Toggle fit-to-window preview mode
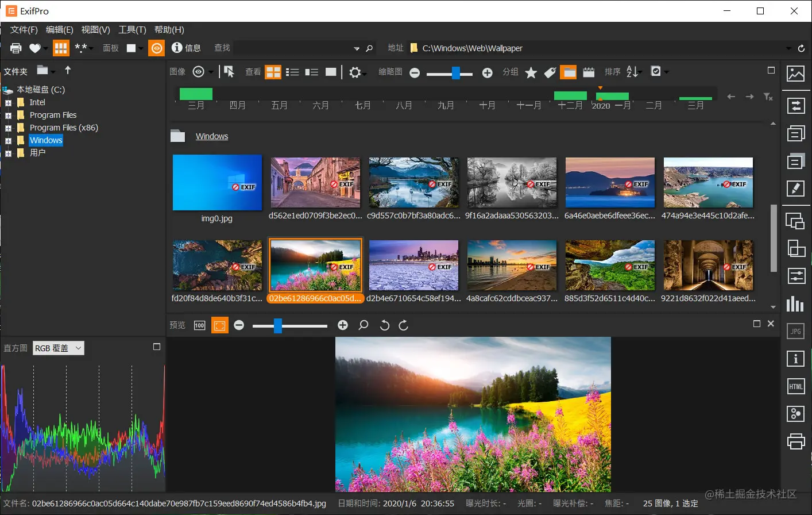The image size is (812, 515). pyautogui.click(x=219, y=325)
